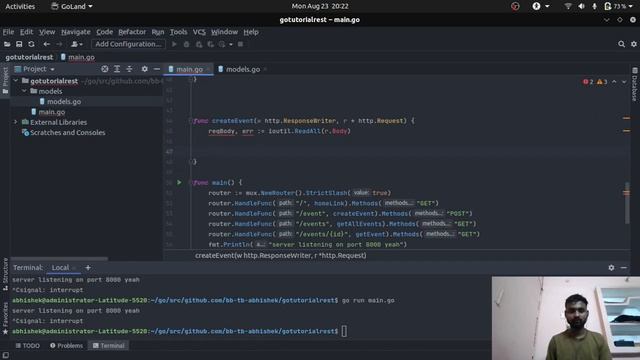This screenshot has width=640, height=360.
Task: Click the warnings count indicator
Action: pyautogui.click(x=602, y=82)
